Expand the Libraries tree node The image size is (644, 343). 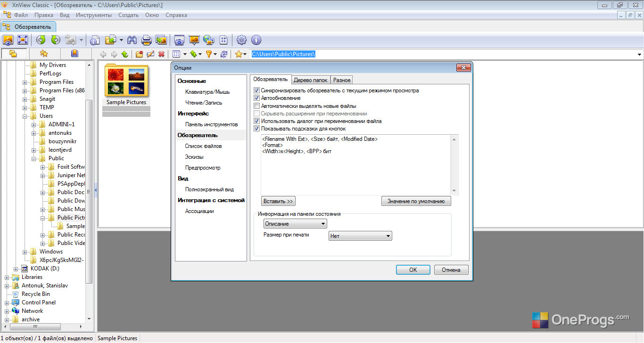(x=7, y=277)
